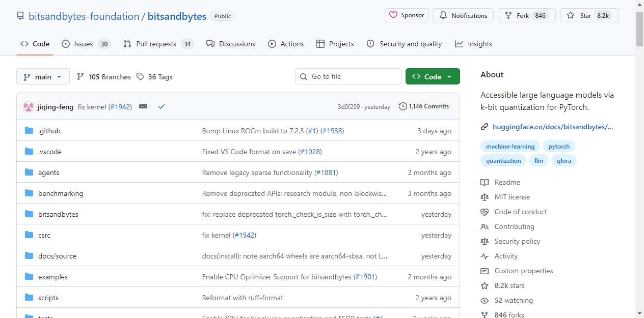Star the repository
Image resolution: width=644 pixels, height=318 pixels.
coord(589,15)
